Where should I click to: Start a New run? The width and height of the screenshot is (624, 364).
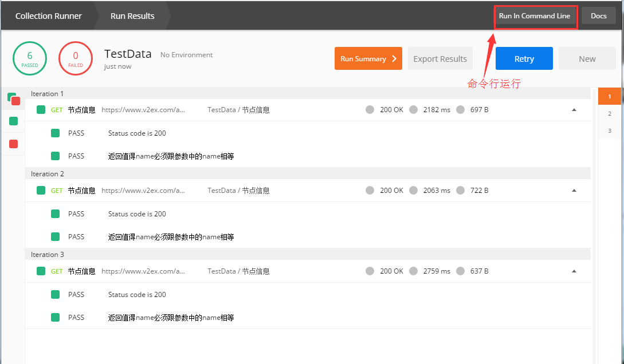click(587, 58)
